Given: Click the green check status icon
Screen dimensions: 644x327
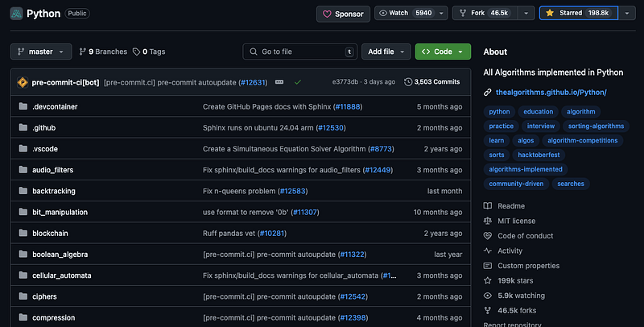Looking at the screenshot, I should coord(298,82).
